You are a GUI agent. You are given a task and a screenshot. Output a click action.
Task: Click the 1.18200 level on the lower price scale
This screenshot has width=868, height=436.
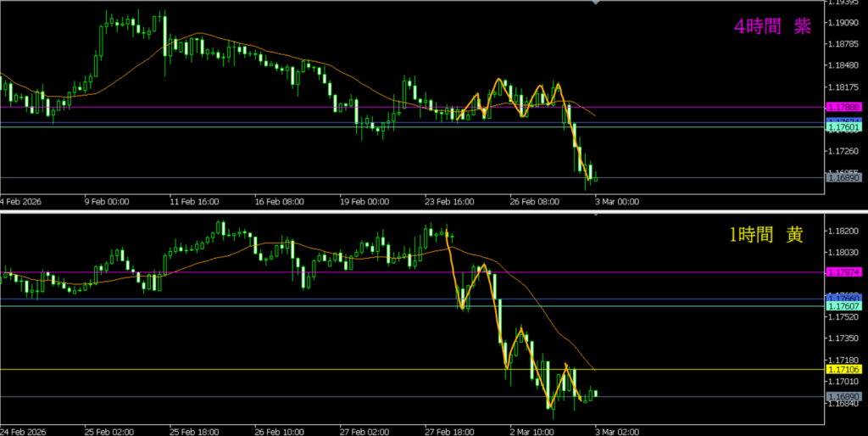(843, 231)
